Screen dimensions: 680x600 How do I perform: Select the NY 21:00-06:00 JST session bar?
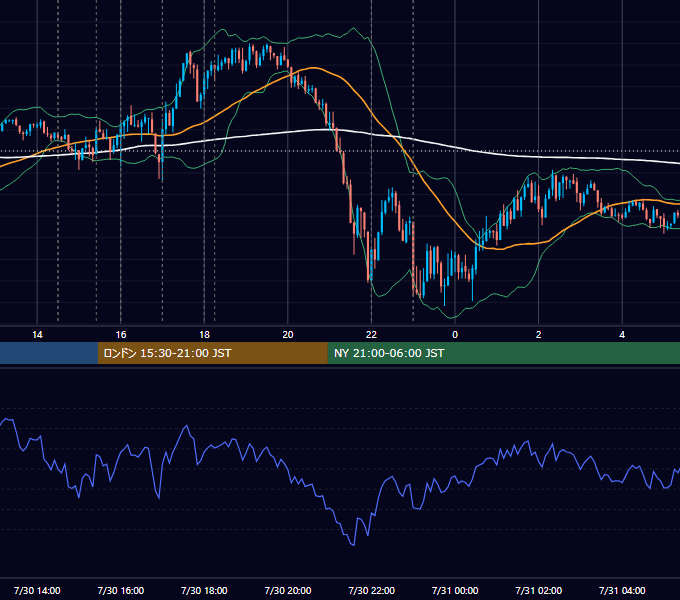click(x=503, y=353)
